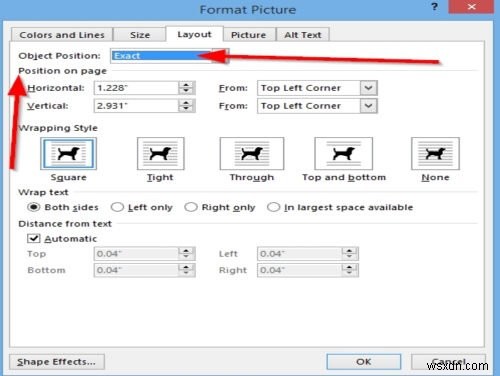Increase the Top distance spinner
This screenshot has height=376, width=500.
pos(186,251)
